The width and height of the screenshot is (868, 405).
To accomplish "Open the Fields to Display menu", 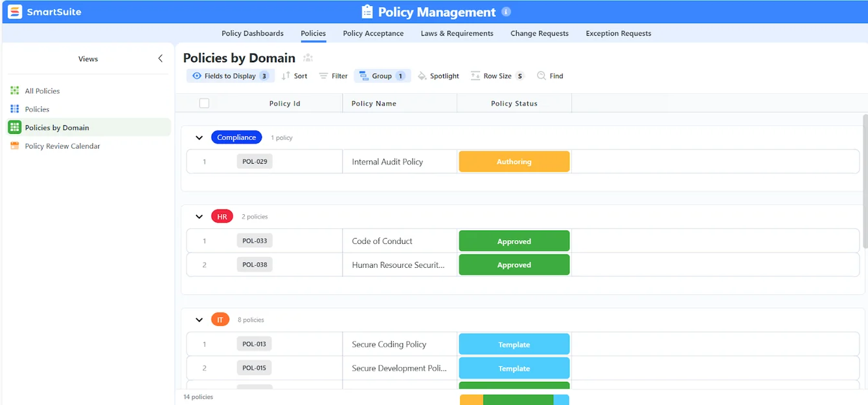I will click(x=231, y=76).
